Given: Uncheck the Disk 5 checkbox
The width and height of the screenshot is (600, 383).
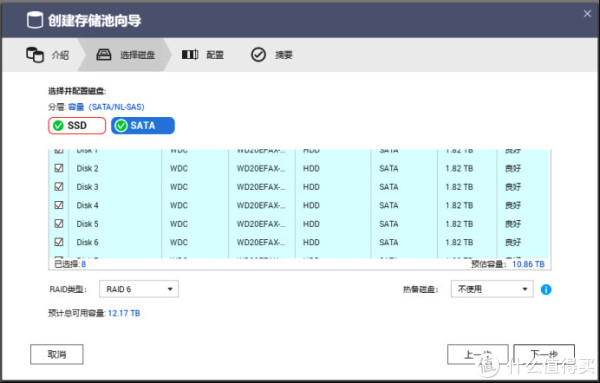Looking at the screenshot, I should pyautogui.click(x=59, y=223).
